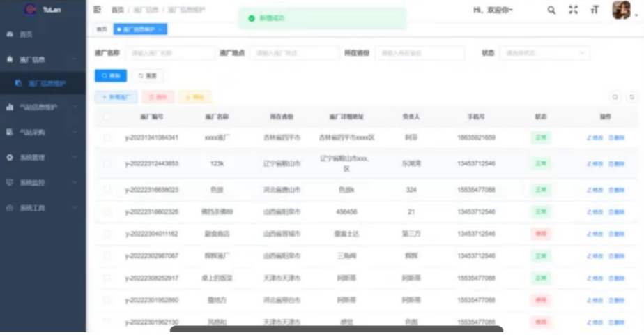644x335 pixels.
Task: Delete row y-20222304011162
Action: coord(617,234)
